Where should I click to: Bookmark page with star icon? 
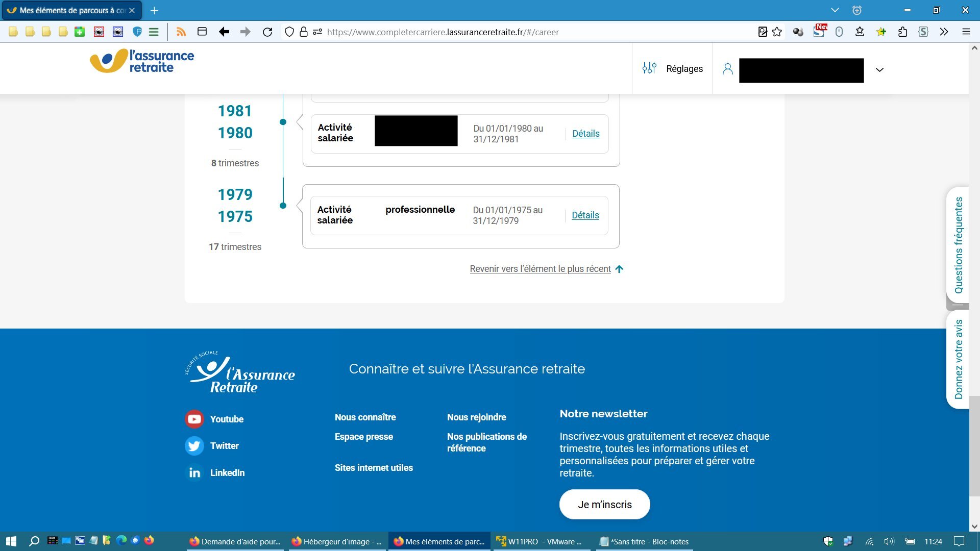pos(777,32)
